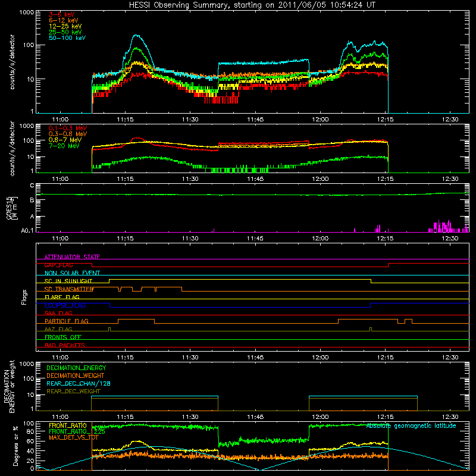Click 12:30 tick under the GOES panel
476x476 pixels.
pyautogui.click(x=450, y=239)
